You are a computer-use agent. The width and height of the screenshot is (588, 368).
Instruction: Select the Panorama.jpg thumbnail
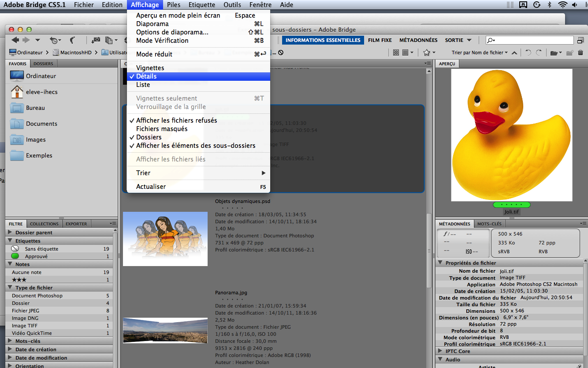coord(165,330)
